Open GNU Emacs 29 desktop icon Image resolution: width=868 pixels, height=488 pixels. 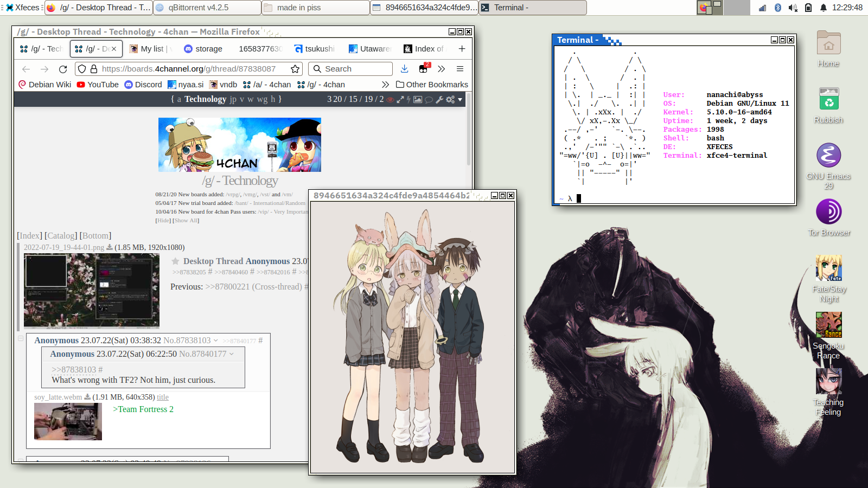tap(829, 166)
